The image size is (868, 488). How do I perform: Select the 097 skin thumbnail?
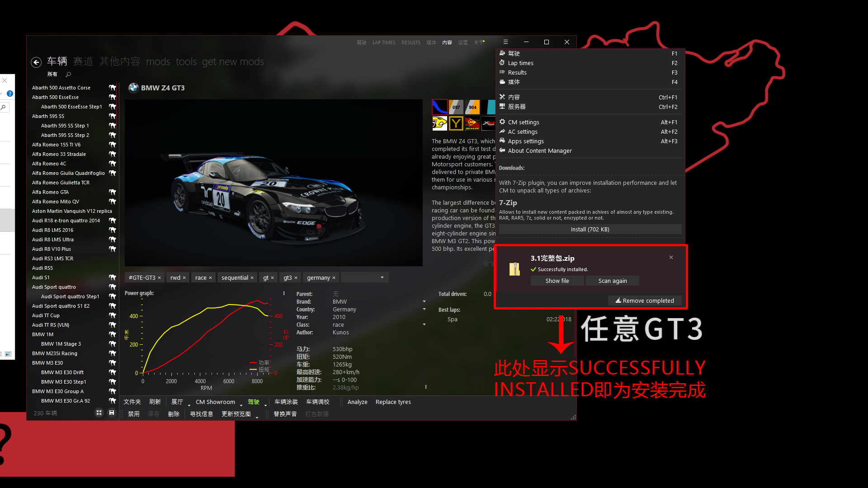tap(456, 107)
